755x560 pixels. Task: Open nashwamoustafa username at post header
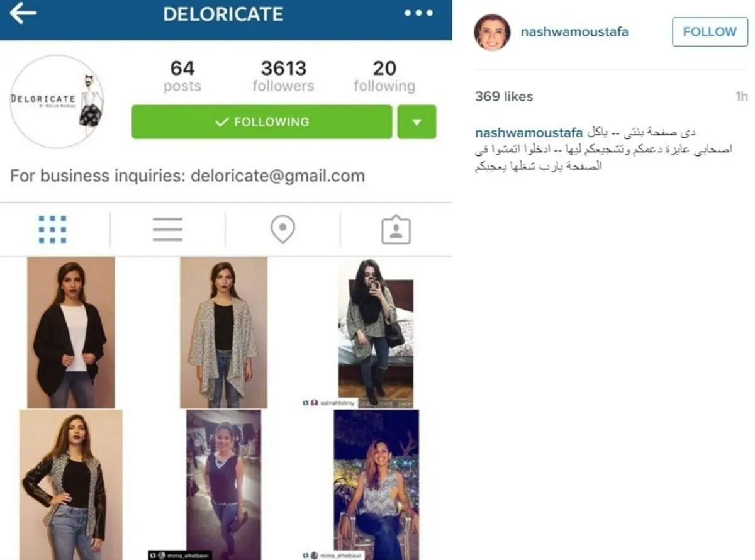point(574,31)
